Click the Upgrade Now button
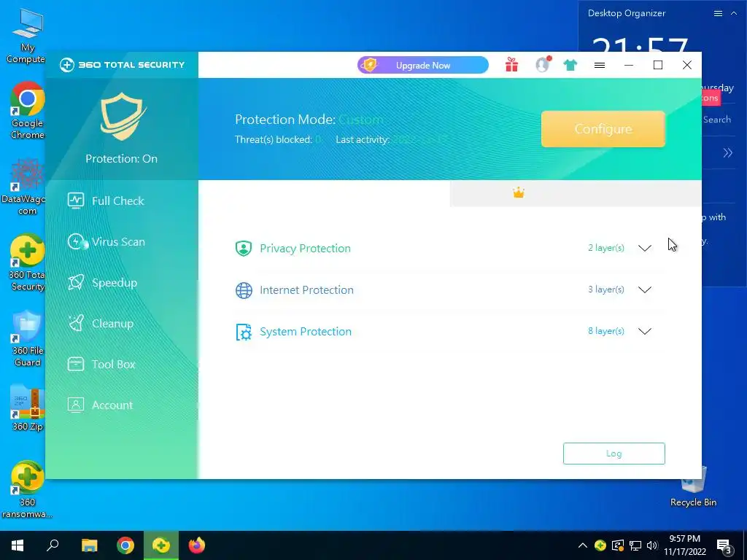The image size is (747, 560). (x=423, y=65)
